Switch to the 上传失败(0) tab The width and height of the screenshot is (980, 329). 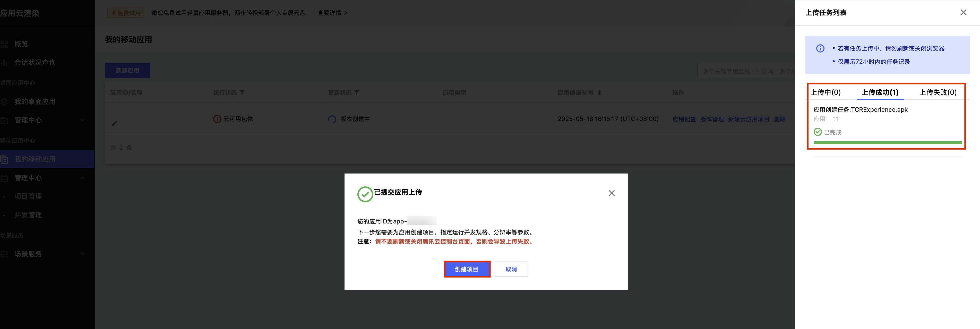point(938,92)
